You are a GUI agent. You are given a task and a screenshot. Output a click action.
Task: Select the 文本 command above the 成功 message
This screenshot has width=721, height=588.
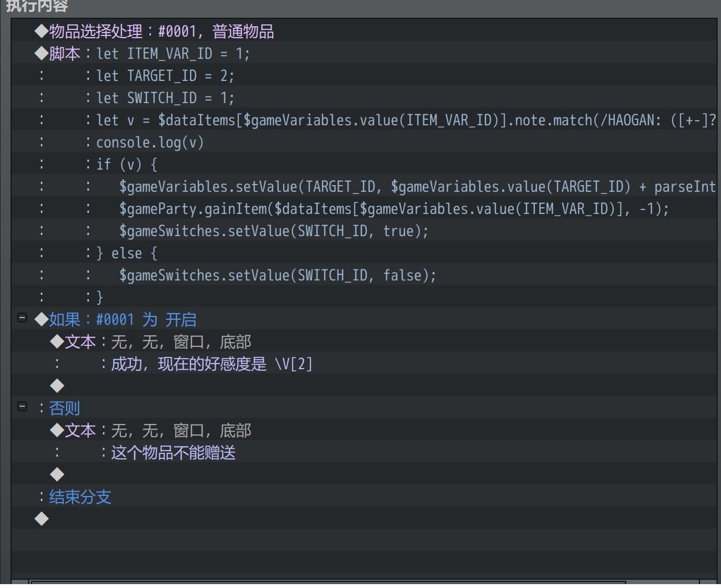click(x=364, y=341)
